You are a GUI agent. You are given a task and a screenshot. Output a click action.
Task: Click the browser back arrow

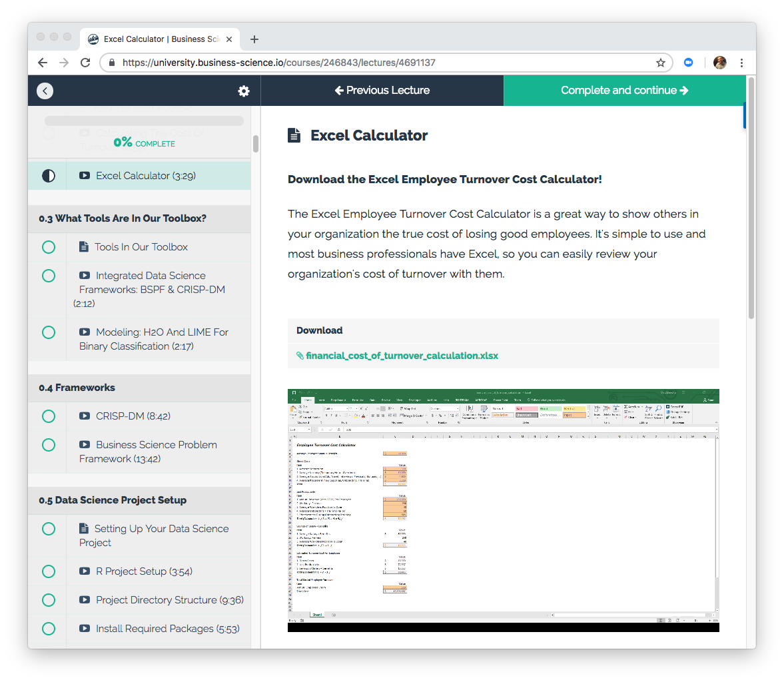43,63
